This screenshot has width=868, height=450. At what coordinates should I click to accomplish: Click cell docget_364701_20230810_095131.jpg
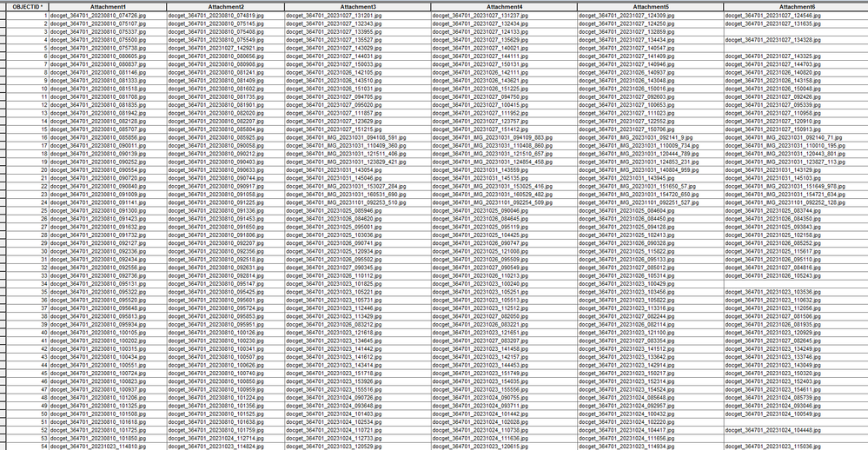tap(108, 284)
